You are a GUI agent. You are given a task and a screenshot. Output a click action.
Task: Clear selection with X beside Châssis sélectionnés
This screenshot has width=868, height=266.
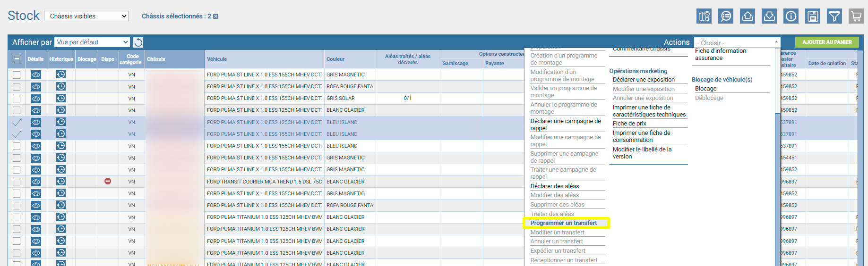coord(216,17)
